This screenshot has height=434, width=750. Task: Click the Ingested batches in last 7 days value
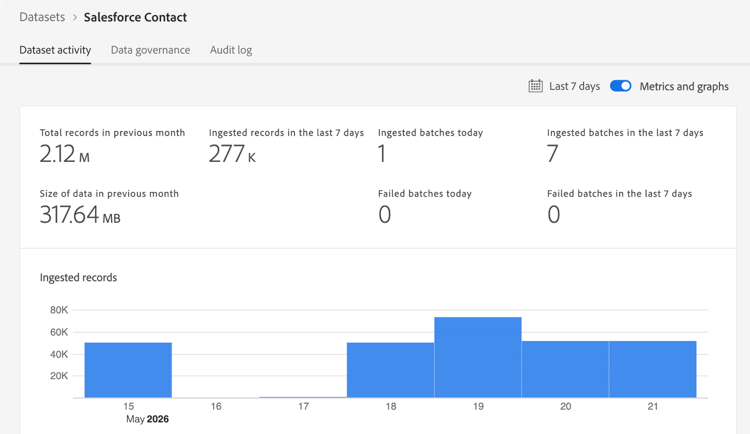tap(552, 154)
